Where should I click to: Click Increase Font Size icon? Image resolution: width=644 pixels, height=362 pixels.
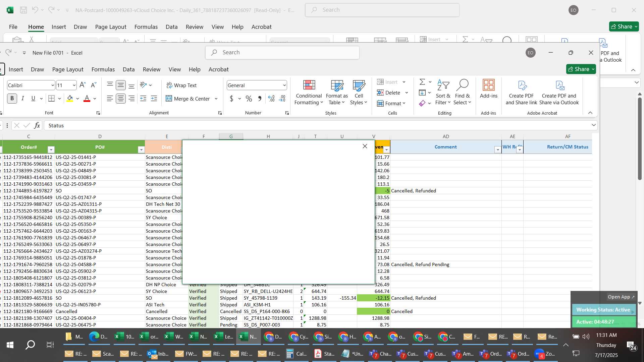(x=83, y=85)
